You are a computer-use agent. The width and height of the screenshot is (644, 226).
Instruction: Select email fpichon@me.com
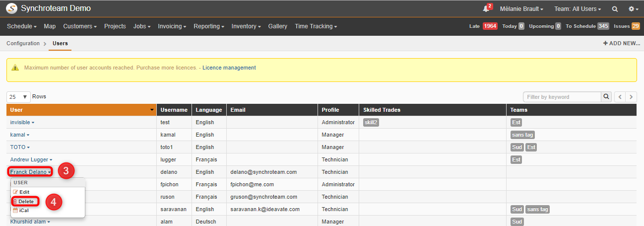pos(252,184)
